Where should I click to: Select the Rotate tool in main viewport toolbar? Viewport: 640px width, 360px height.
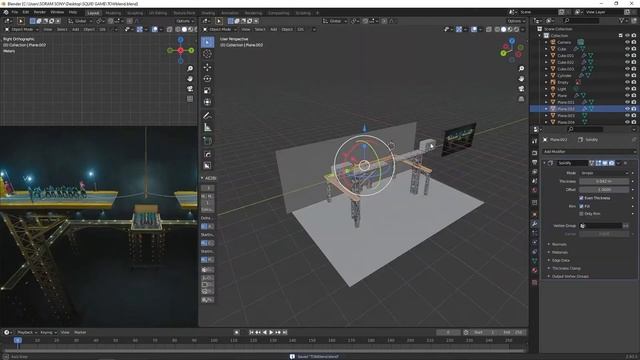207,79
